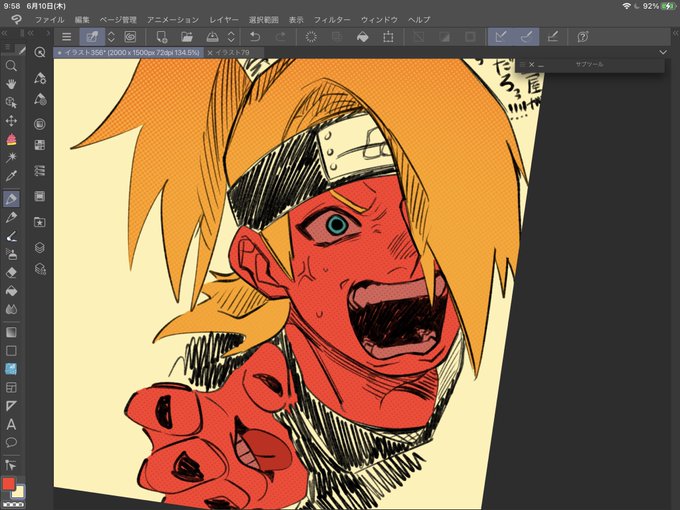This screenshot has height=510, width=680.
Task: Open the hamburger menu in command bar
Action: 66,37
